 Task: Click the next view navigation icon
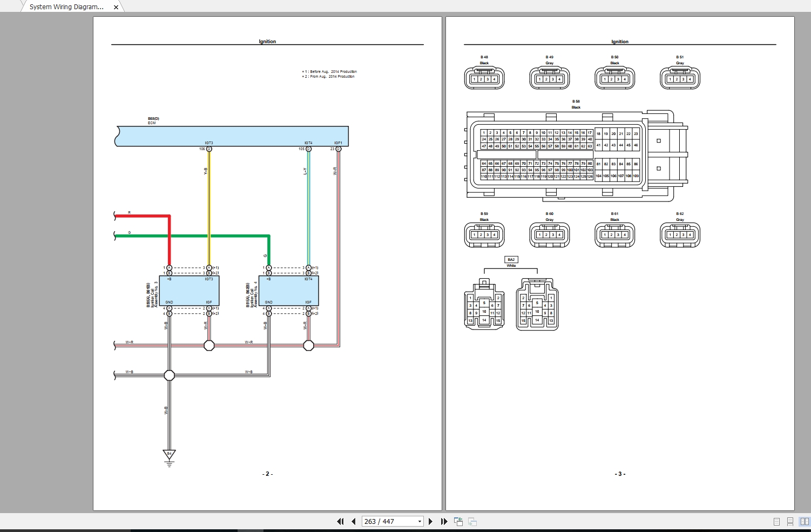coord(472,521)
